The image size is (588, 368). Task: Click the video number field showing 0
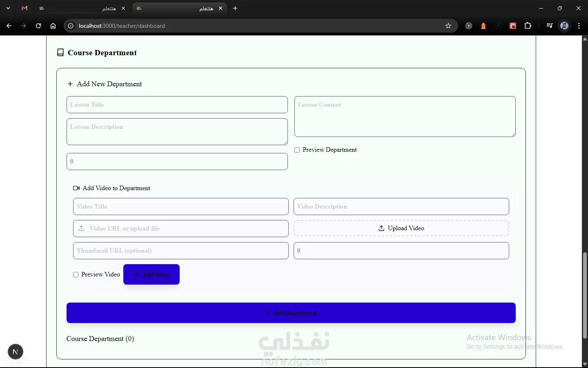pos(401,251)
